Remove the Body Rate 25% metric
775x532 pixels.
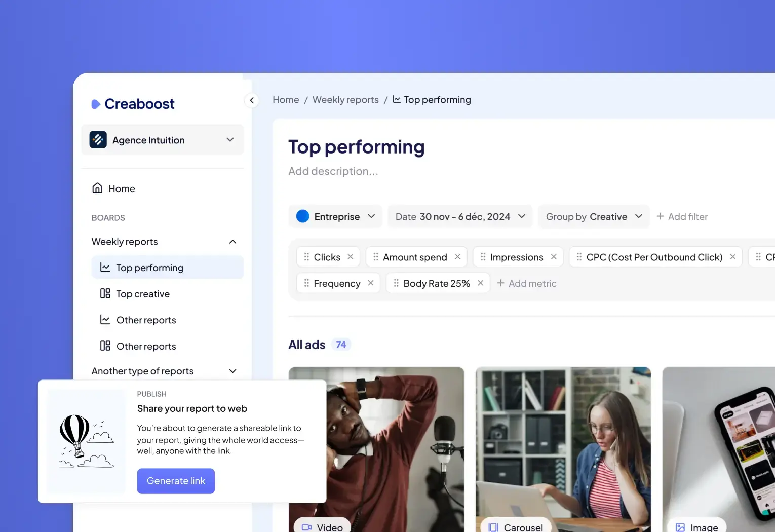point(480,283)
